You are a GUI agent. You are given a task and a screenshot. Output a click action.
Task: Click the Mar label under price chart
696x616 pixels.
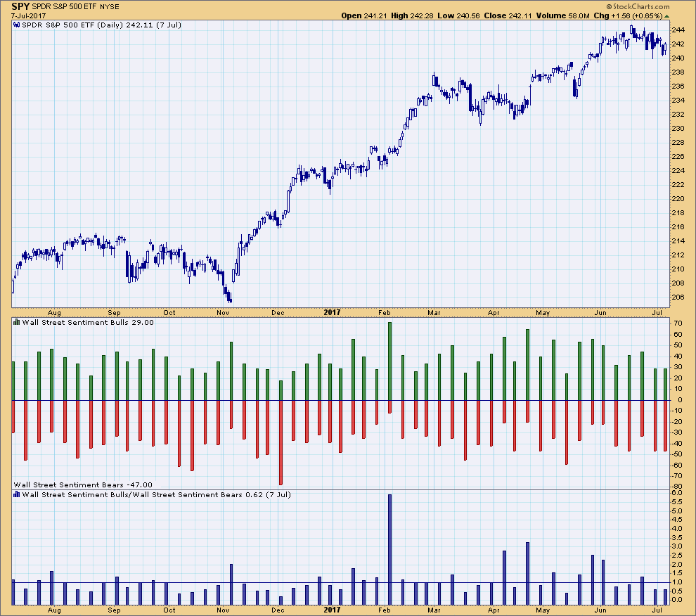click(x=434, y=313)
